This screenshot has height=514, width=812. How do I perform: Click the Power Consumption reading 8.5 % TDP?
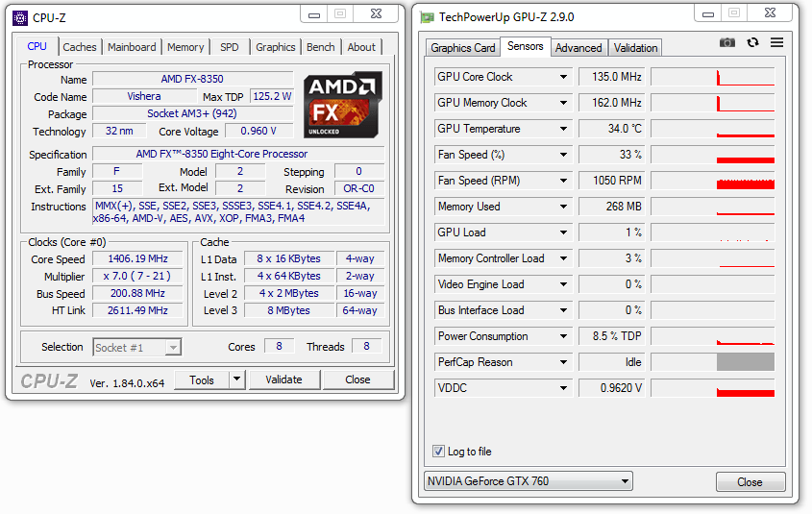coord(611,336)
